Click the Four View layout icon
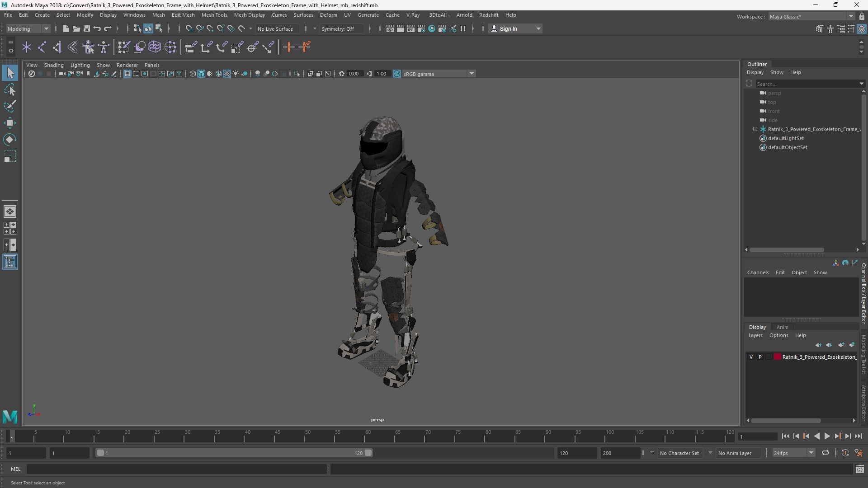Screen dimensions: 868x488 tap(10, 228)
